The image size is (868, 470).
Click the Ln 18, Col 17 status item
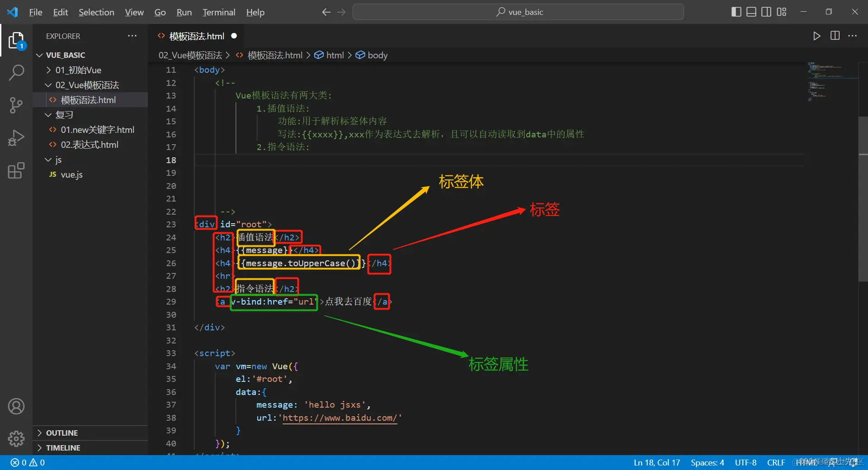[656, 462]
